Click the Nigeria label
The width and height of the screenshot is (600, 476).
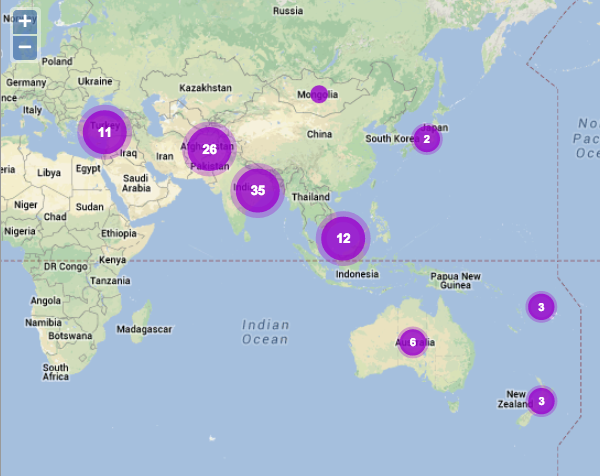(x=20, y=231)
